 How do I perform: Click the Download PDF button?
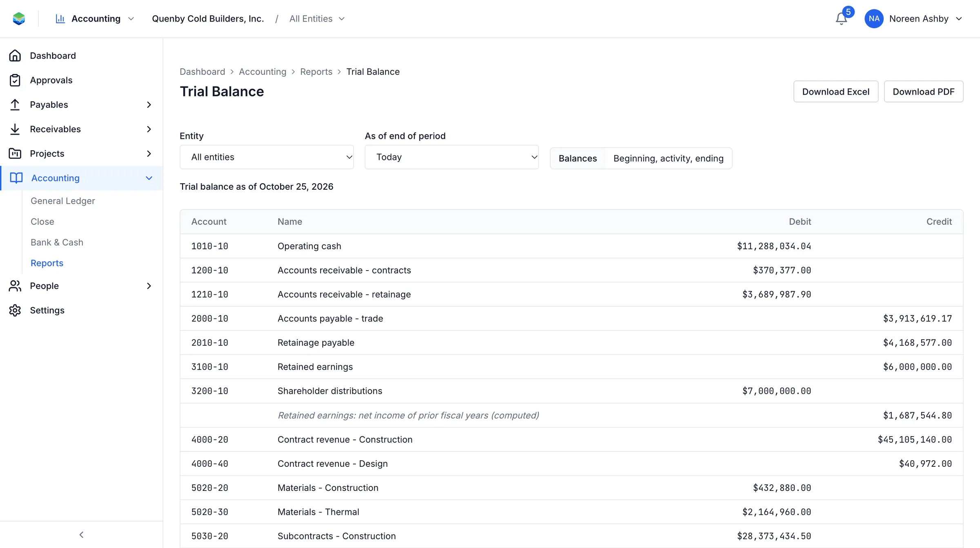pos(923,91)
